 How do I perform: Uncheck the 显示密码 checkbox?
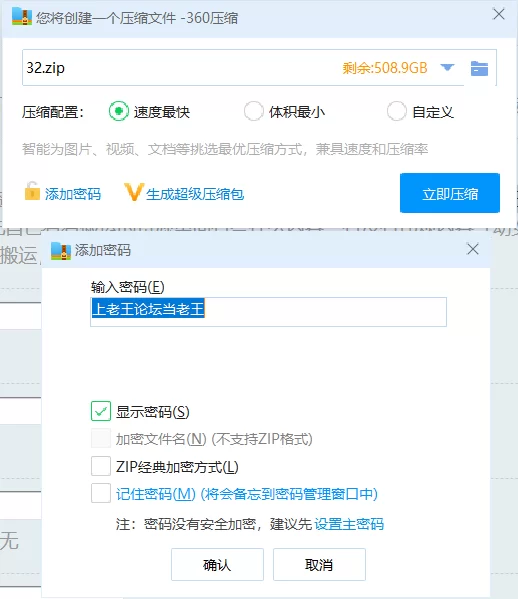point(101,411)
